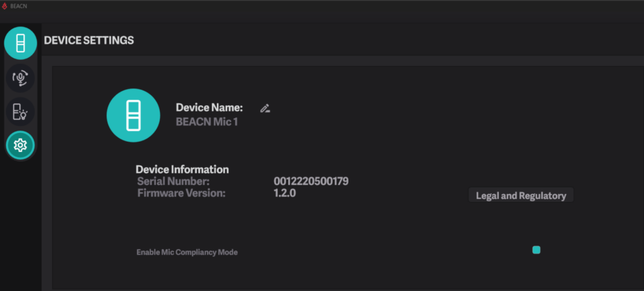This screenshot has width=644, height=291.
Task: Open the Legal and Regulatory information
Action: point(521,195)
